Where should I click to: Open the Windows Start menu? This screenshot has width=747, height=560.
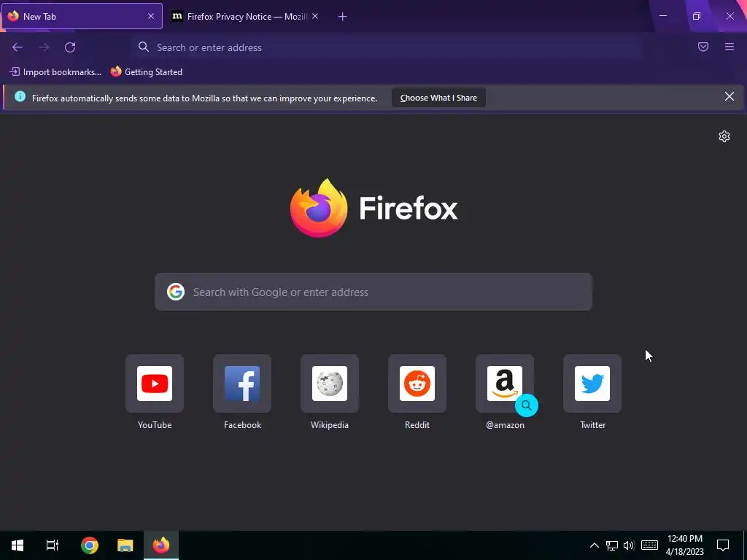point(18,545)
